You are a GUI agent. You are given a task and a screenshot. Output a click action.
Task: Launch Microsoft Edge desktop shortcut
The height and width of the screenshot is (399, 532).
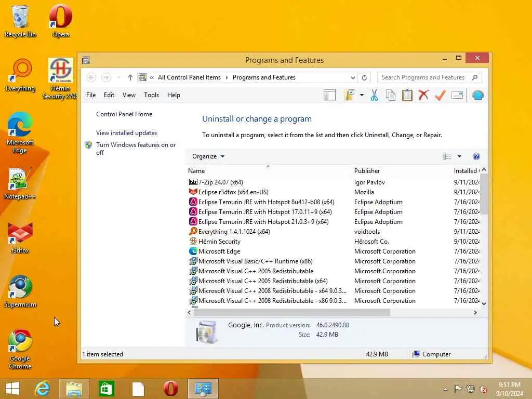tap(20, 133)
